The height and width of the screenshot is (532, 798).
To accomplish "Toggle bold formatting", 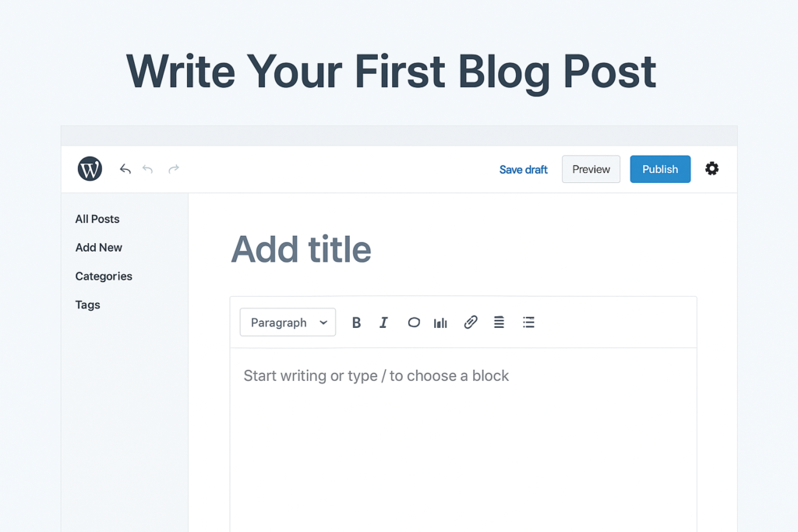I will [356, 322].
